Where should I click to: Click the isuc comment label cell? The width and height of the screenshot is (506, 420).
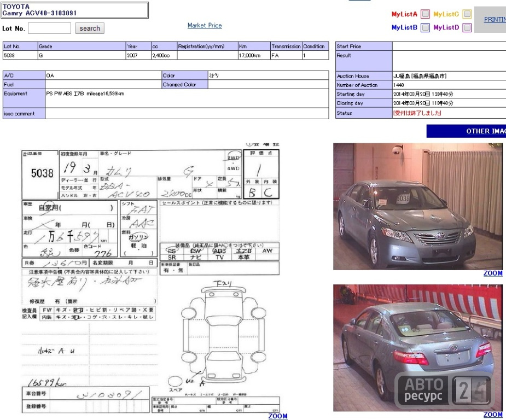(24, 113)
